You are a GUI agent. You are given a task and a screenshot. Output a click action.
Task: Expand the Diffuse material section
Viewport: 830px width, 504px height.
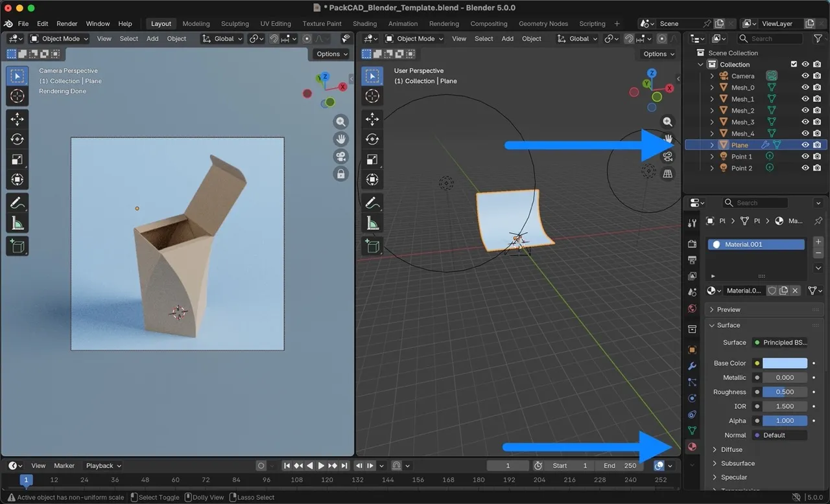point(731,450)
